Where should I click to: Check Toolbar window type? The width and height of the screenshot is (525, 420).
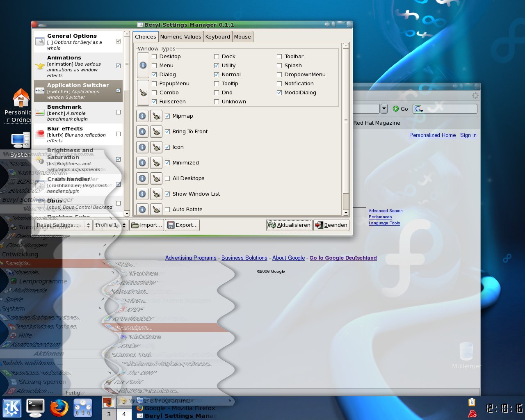click(x=279, y=57)
